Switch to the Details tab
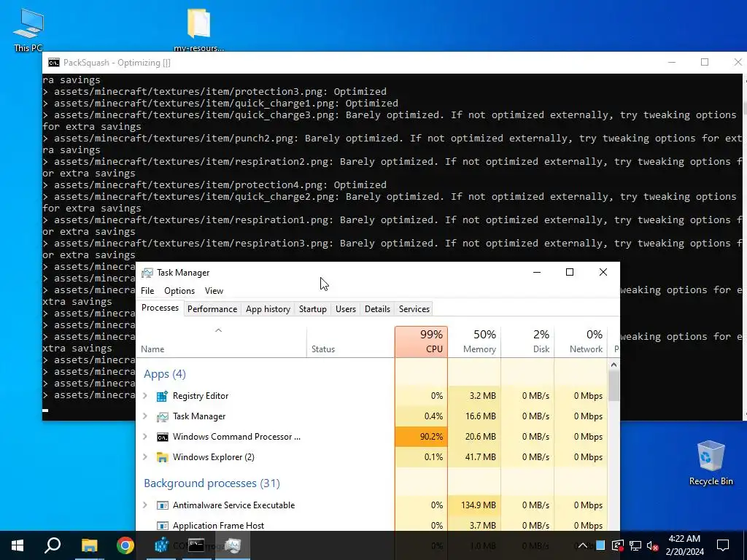Viewport: 747px width, 560px height. pyautogui.click(x=377, y=309)
